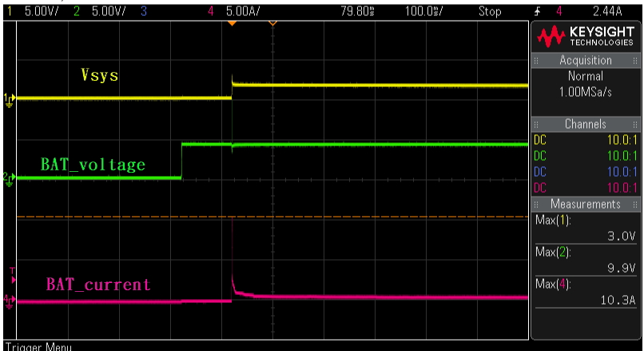This screenshot has height=351, width=644.
Task: Click the Max(1) measurement 3.0V
Action: 586,229
